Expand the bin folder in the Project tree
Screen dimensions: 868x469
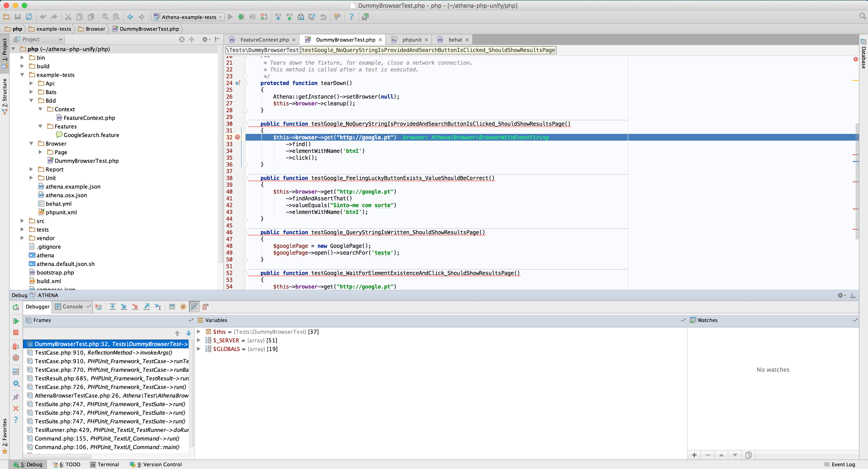22,58
